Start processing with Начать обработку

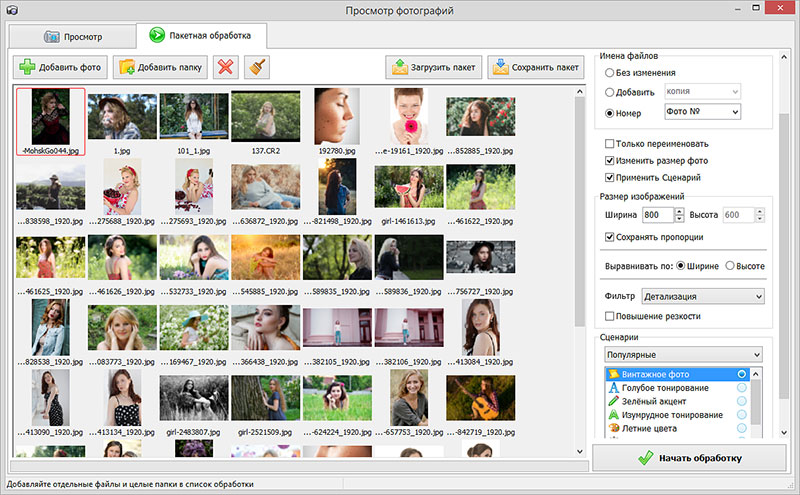689,458
